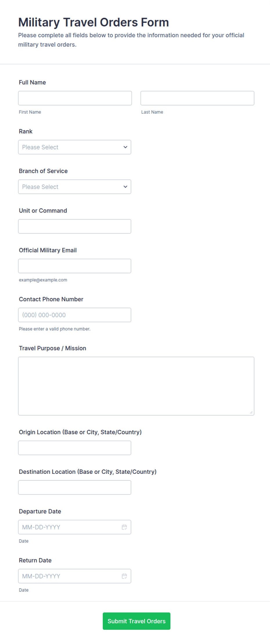Click the Full Name label

pyautogui.click(x=32, y=82)
